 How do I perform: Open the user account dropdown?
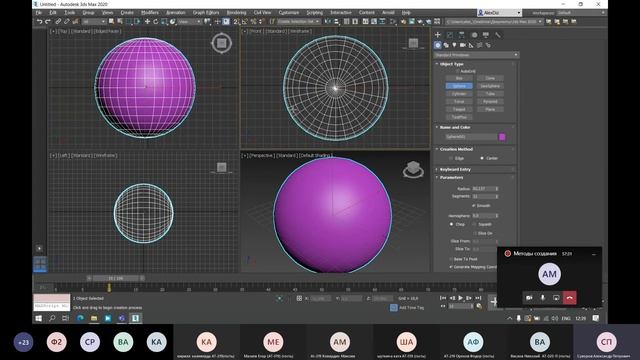499,13
